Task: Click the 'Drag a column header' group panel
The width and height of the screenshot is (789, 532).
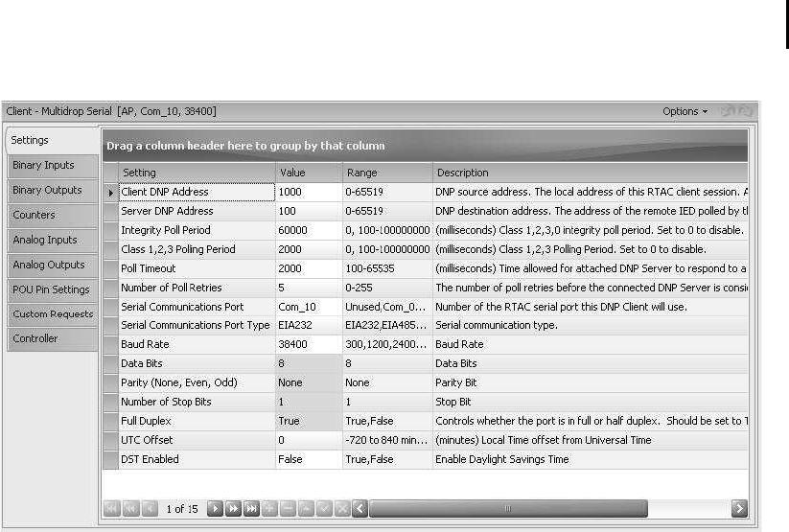Action: pyautogui.click(x=426, y=146)
